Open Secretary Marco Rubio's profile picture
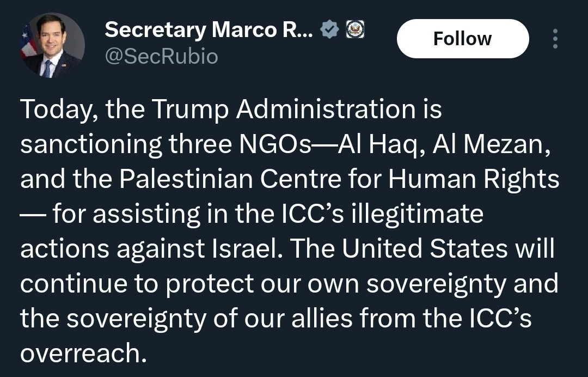 (53, 45)
